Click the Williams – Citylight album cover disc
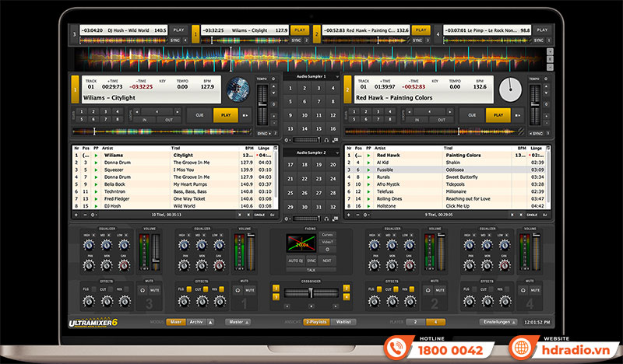The image size is (623, 364). point(237,89)
